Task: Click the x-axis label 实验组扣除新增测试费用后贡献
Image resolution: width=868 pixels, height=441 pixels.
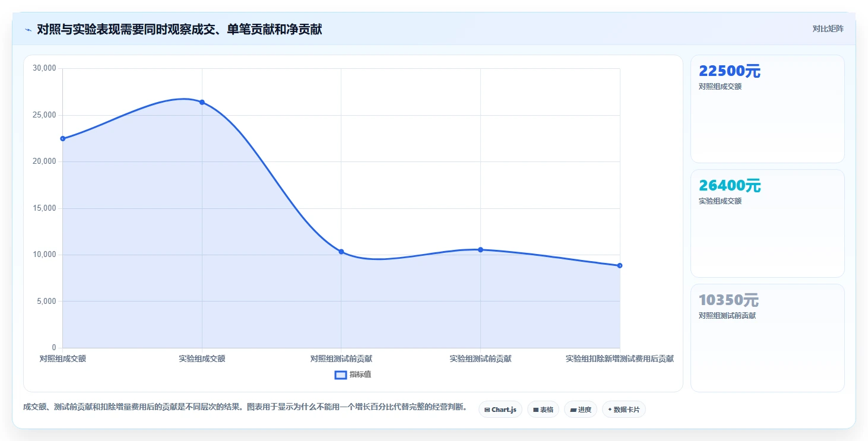Action: click(x=620, y=358)
